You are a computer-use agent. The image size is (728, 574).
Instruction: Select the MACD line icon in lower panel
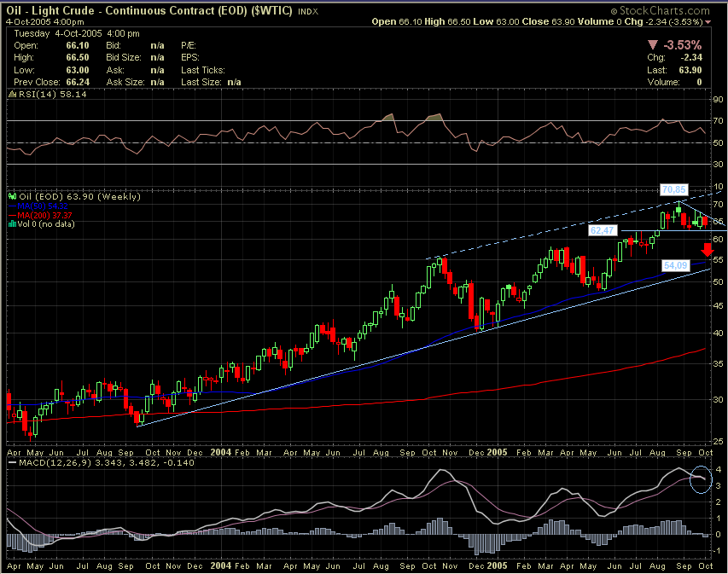[11, 465]
